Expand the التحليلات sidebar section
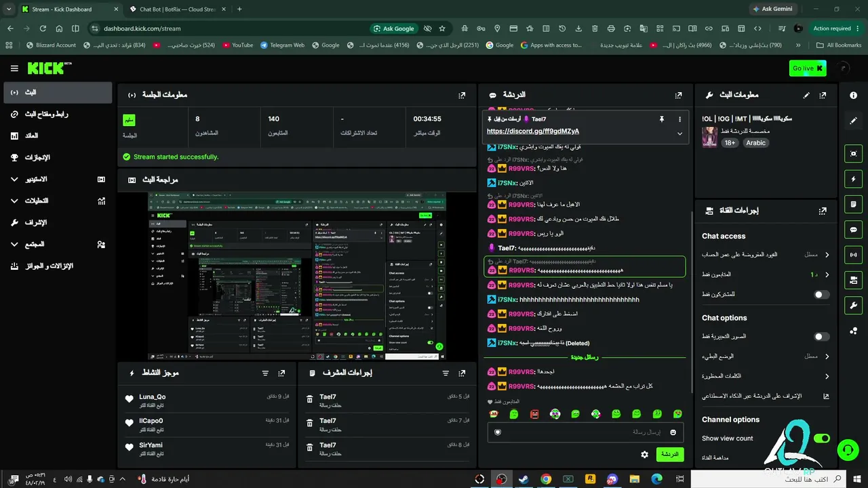This screenshot has width=868, height=488. [58, 201]
